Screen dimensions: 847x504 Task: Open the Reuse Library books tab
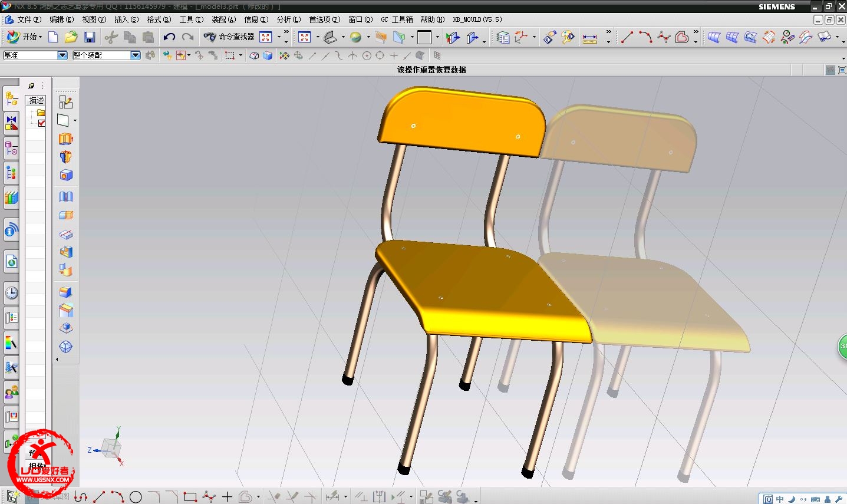click(11, 199)
